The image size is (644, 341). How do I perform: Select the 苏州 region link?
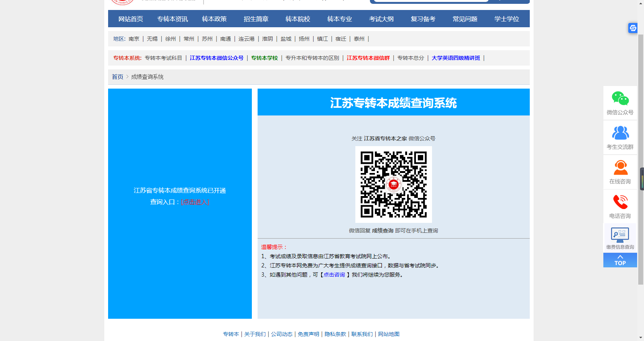click(207, 39)
